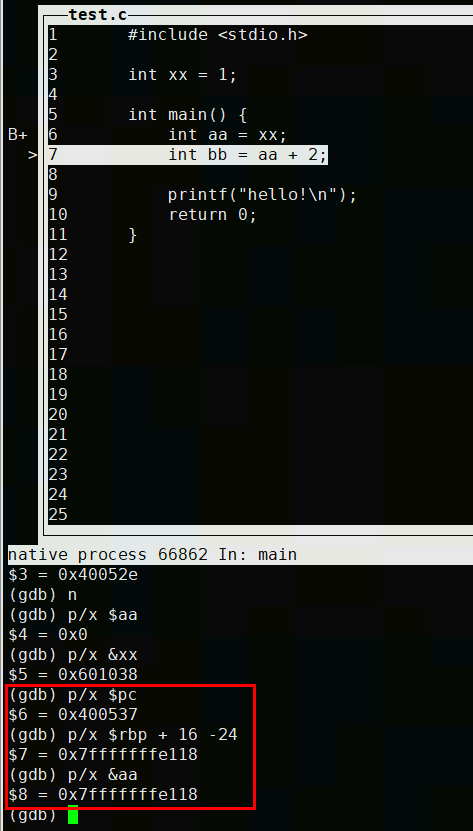Click the int xx = 1 declaration
This screenshot has height=831, width=473.
[x=182, y=75]
